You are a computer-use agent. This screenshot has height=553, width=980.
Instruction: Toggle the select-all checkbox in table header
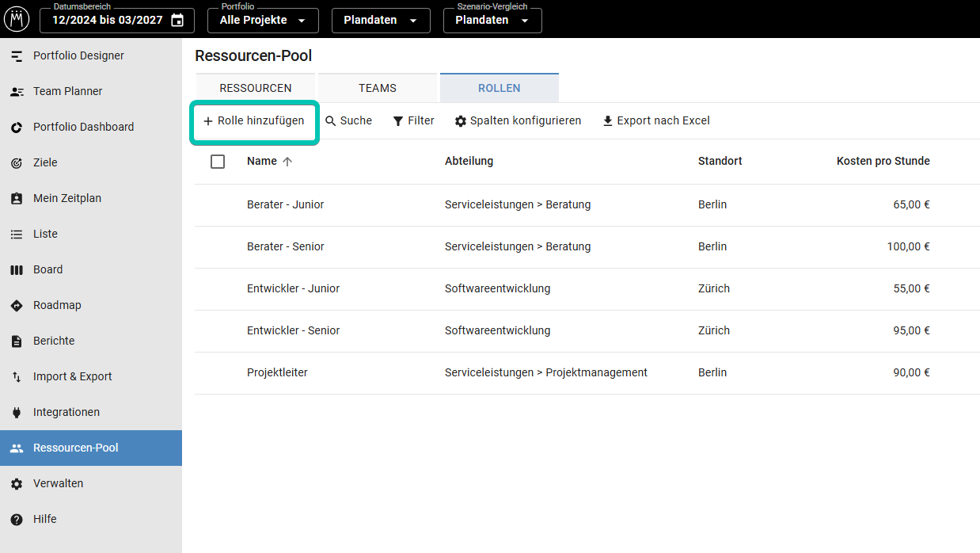218,162
